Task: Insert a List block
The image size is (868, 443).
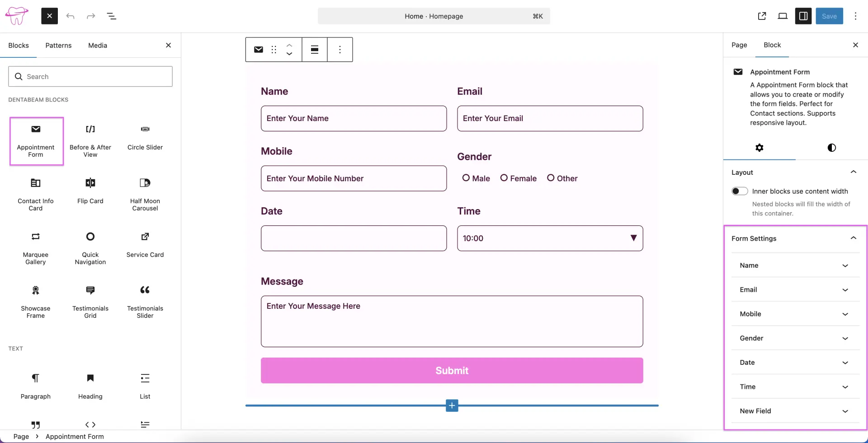Action: (x=145, y=387)
